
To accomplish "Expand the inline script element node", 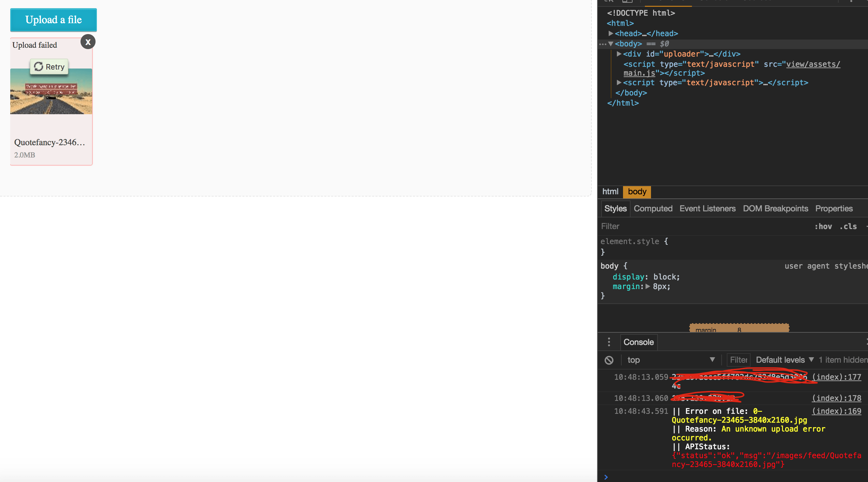I will coord(619,82).
